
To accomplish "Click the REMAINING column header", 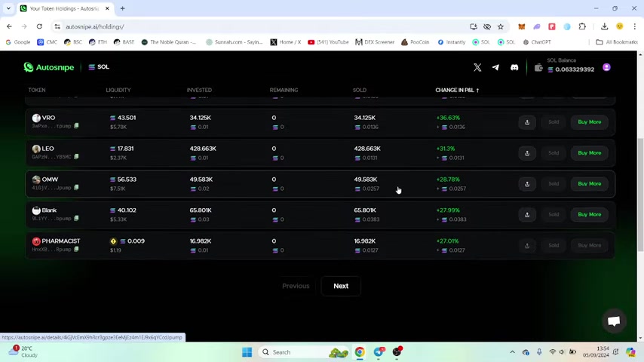I will pos(284,90).
